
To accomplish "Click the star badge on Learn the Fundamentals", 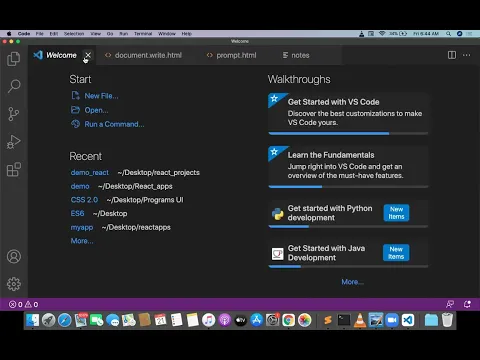I will 274,152.
